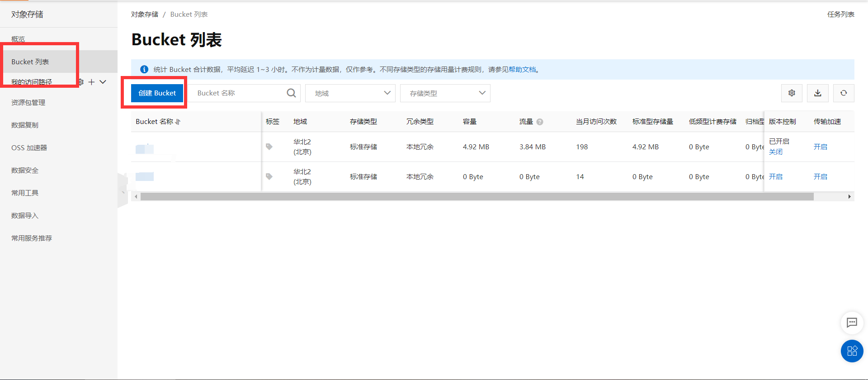The image size is (868, 380).
Task: Open the region dropdown filter
Action: coord(350,93)
